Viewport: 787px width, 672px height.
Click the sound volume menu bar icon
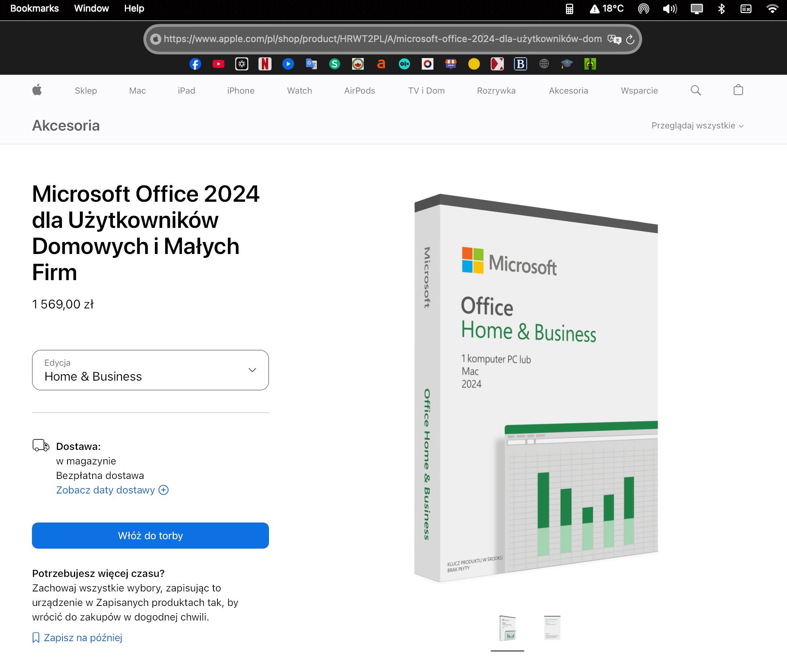[670, 9]
